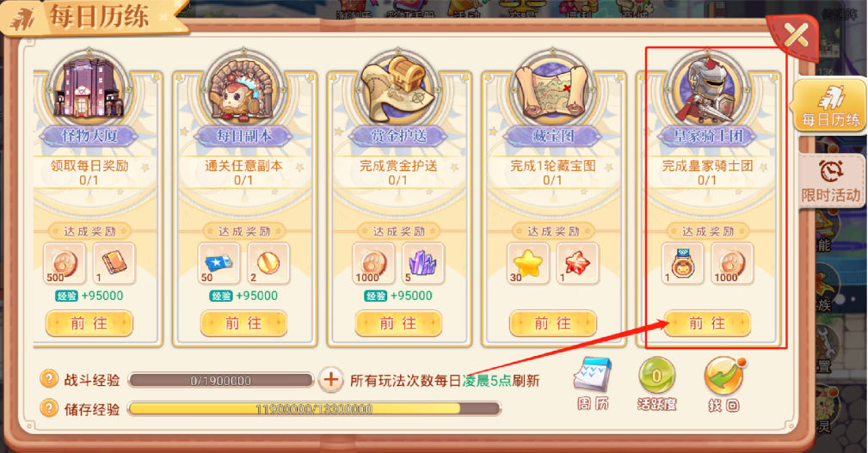Open the 藏宝图 treasure map thumbnail

coord(552,89)
